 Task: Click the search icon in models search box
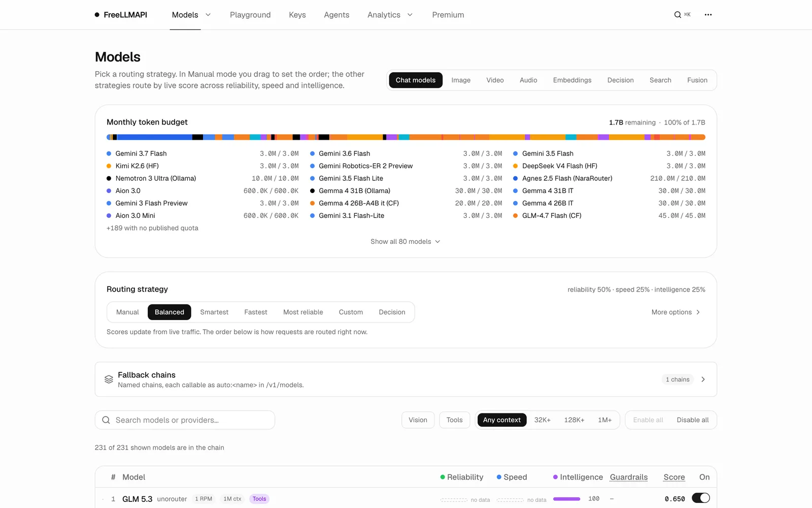tap(106, 420)
